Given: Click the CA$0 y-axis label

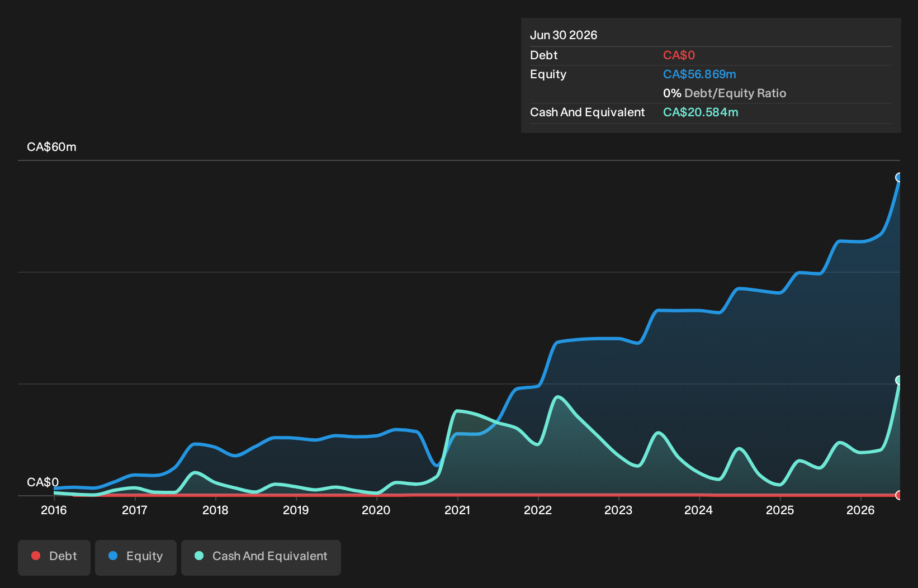Looking at the screenshot, I should 42,482.
